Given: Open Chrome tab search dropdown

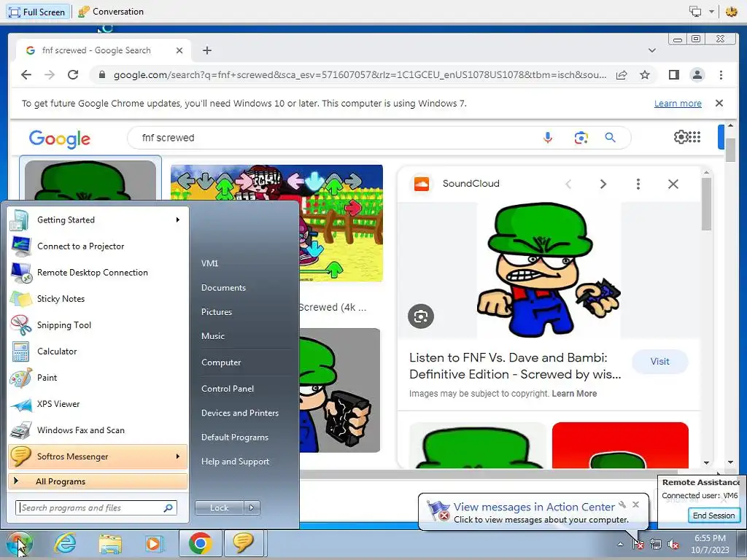Looking at the screenshot, I should coord(651,50).
